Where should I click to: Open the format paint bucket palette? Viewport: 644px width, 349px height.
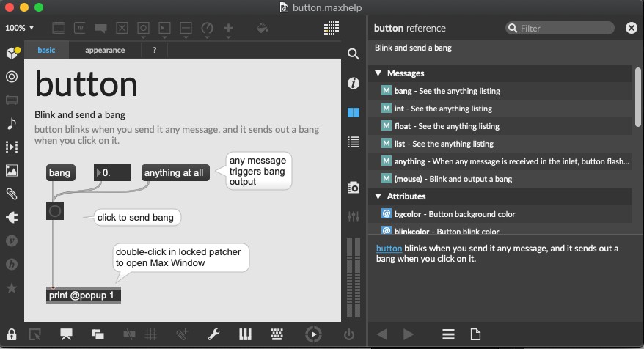click(x=262, y=28)
